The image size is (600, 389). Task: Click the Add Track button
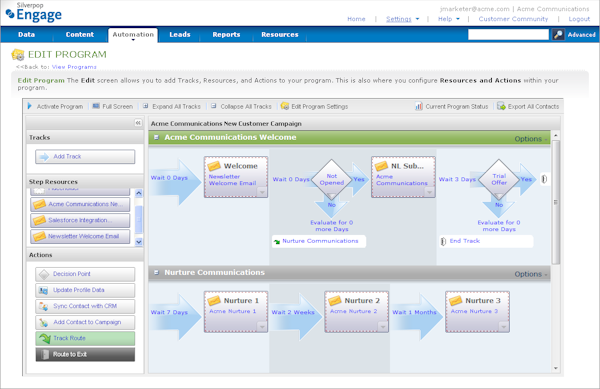coord(85,156)
